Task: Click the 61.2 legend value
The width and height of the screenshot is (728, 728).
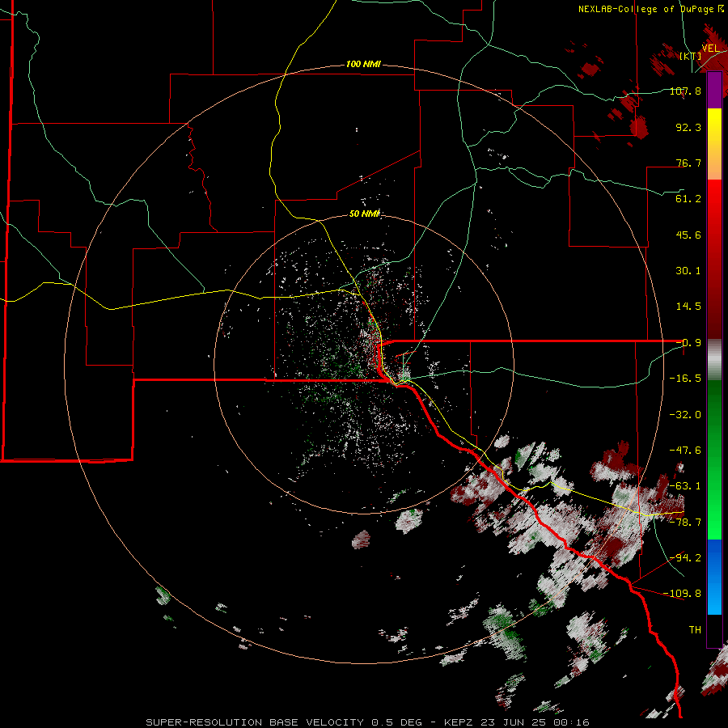Action: point(688,199)
